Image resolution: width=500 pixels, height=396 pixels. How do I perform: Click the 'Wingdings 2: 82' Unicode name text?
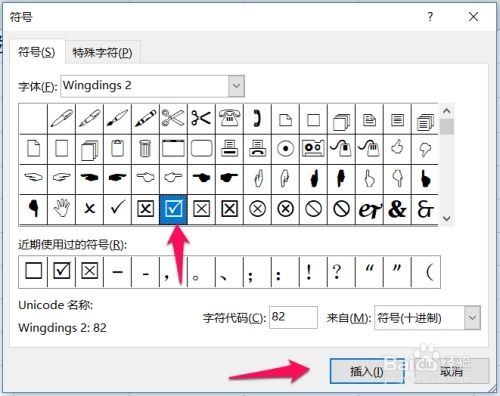tap(62, 328)
